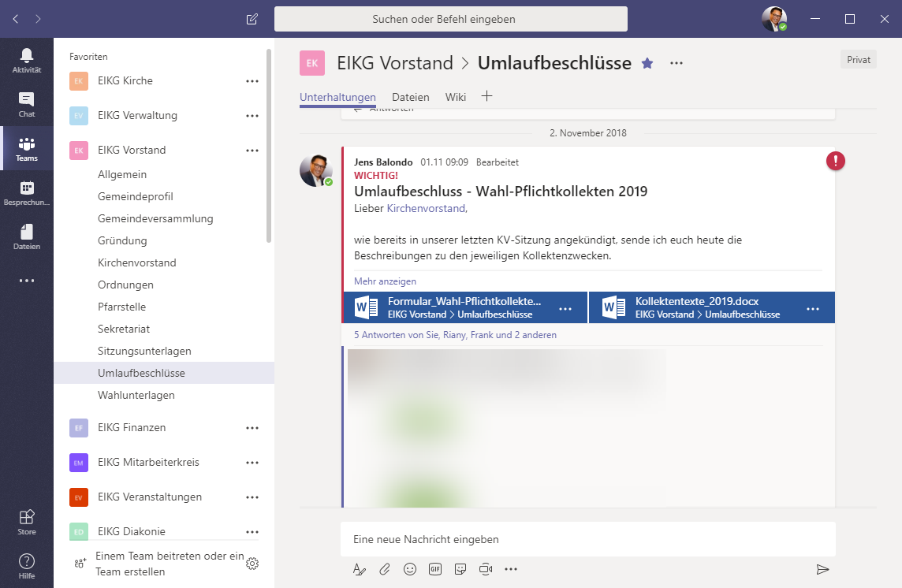Image resolution: width=902 pixels, height=588 pixels.
Task: Click the EIKG Vorstand breadcrumb title
Action: click(395, 63)
